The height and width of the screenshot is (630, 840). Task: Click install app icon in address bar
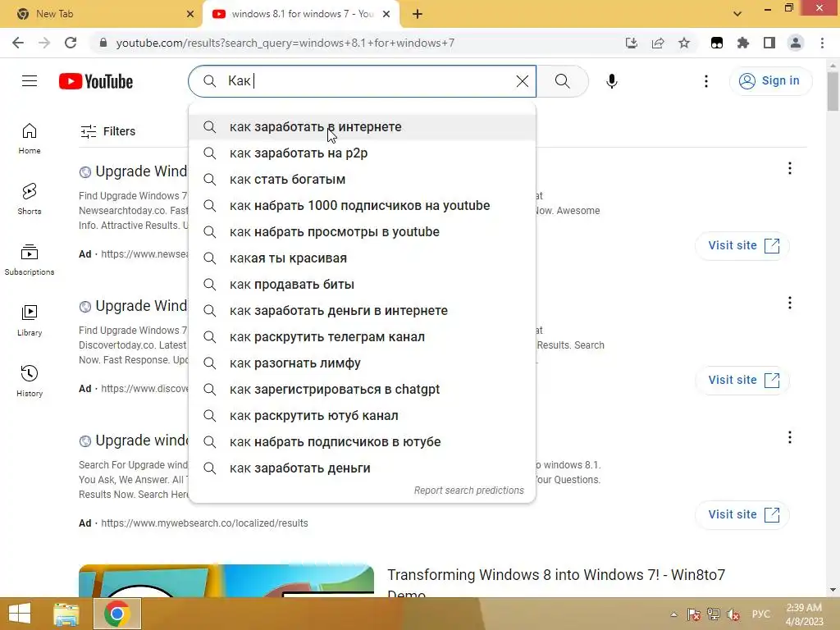(632, 43)
